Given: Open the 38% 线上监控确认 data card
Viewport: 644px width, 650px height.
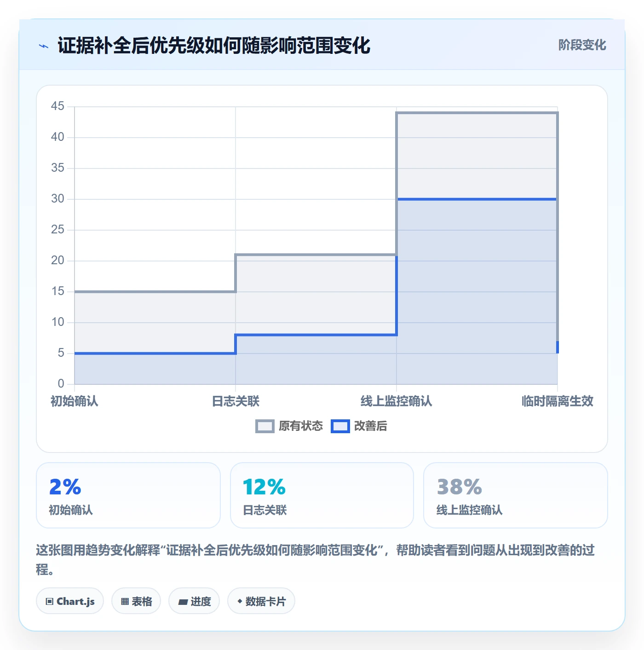Looking at the screenshot, I should 516,495.
